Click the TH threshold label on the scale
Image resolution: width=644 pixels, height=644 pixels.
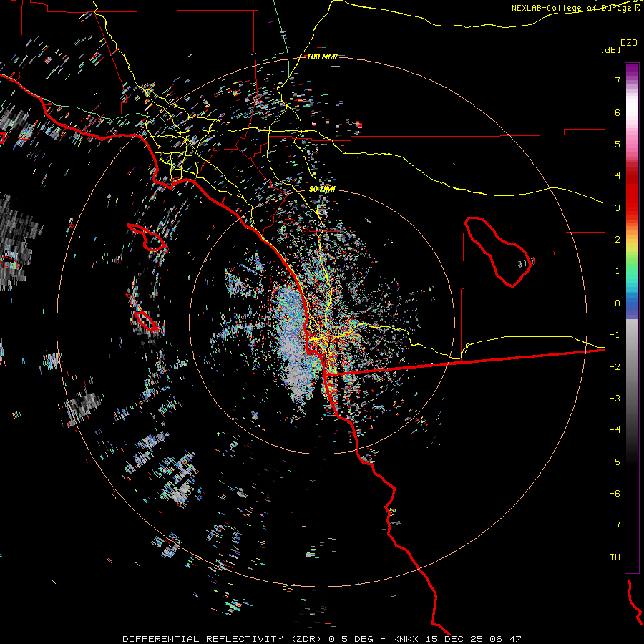coord(615,557)
